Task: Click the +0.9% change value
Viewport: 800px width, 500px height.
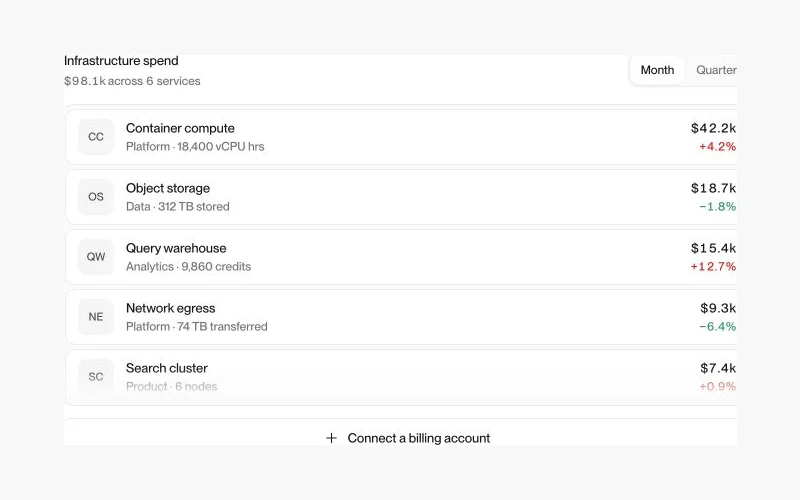Action: [717, 386]
